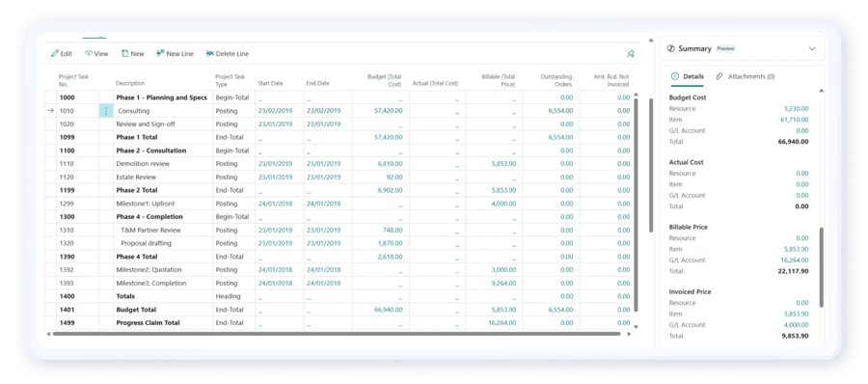Click the End Date column header
Image resolution: width=868 pixels, height=384 pixels.
(x=317, y=84)
